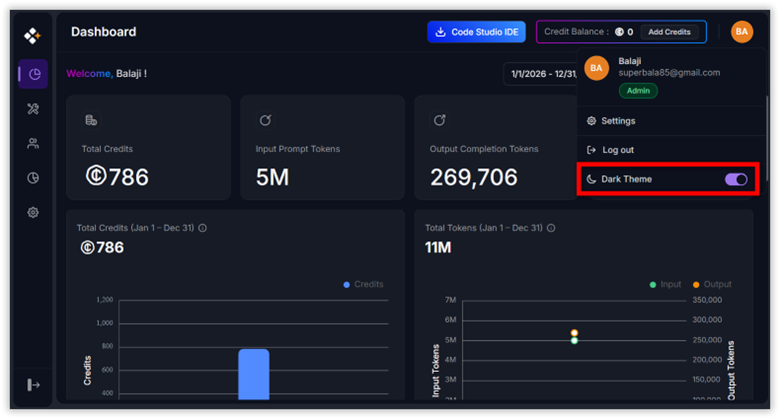Toggle the Output legend series
The width and height of the screenshot is (780, 419).
click(710, 284)
